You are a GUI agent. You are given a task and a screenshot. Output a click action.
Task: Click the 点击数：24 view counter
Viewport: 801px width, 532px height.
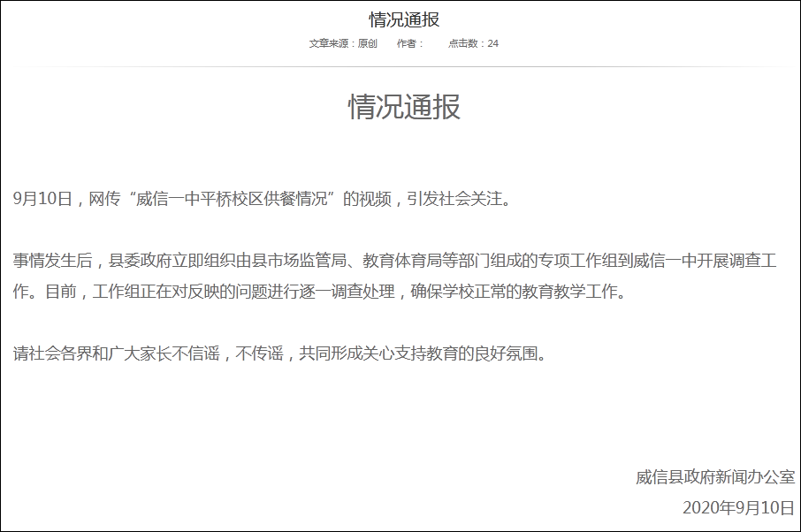pyautogui.click(x=473, y=43)
